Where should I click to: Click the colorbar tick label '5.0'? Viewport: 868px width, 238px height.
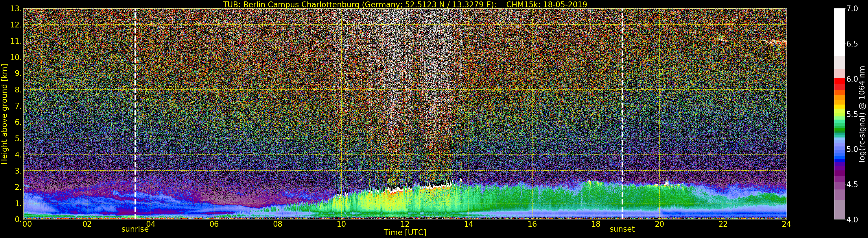[x=852, y=149]
